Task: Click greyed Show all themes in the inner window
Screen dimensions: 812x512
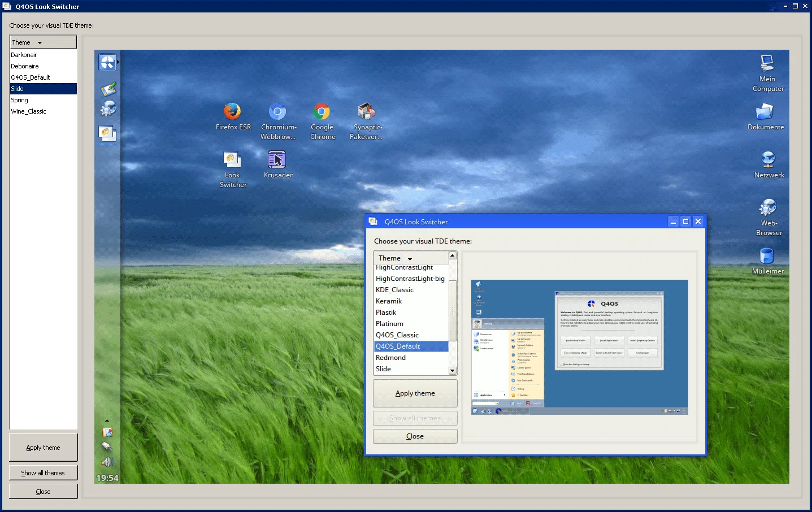Action: tap(415, 418)
